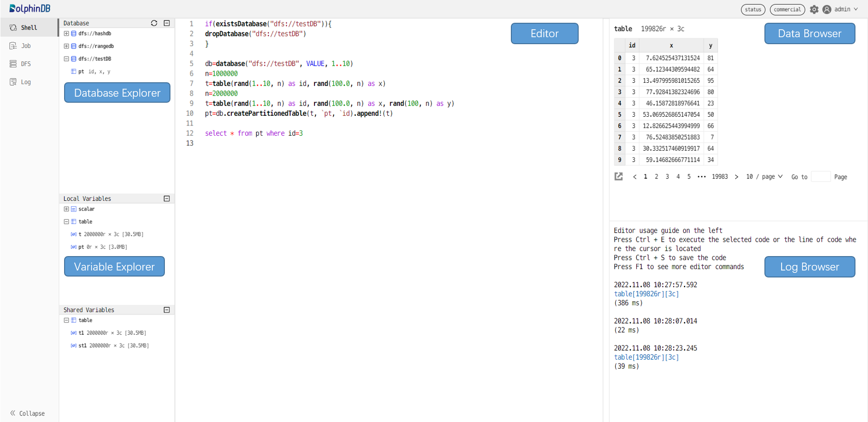Open the settings gear icon
868x422 pixels.
click(x=814, y=9)
